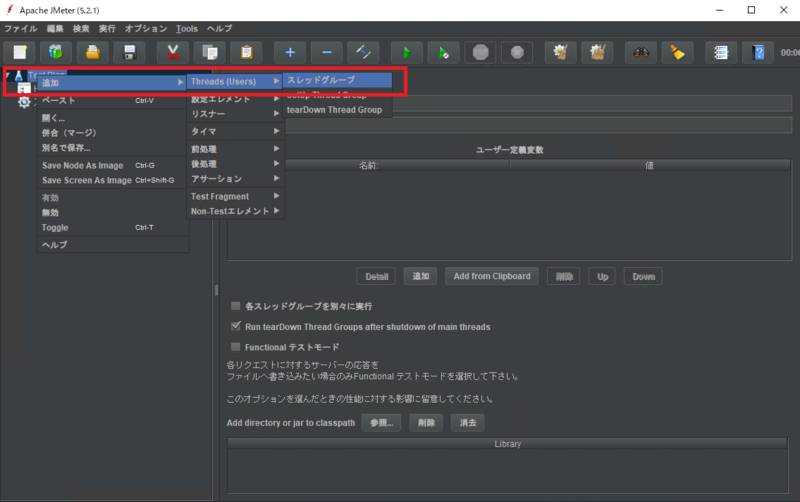Click Add from Clipboard button
The width and height of the screenshot is (800, 502).
click(492, 277)
